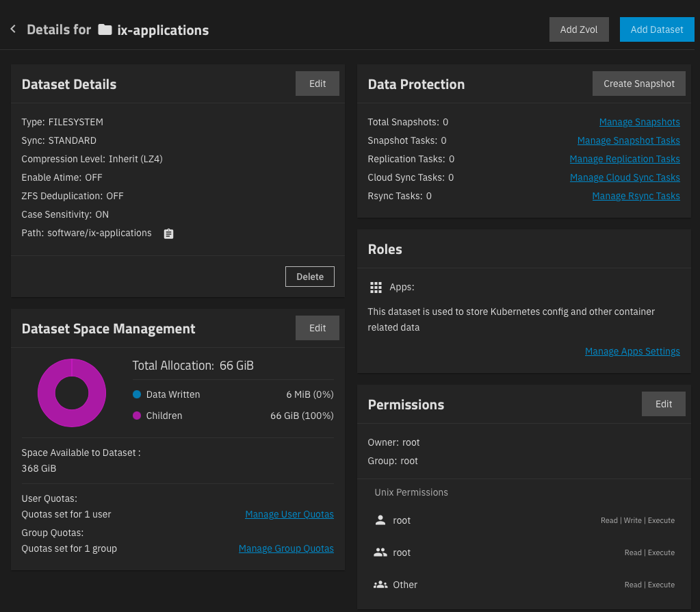Screen dimensions: 700x612
Task: Click the root owner person icon
Action: coord(380,520)
